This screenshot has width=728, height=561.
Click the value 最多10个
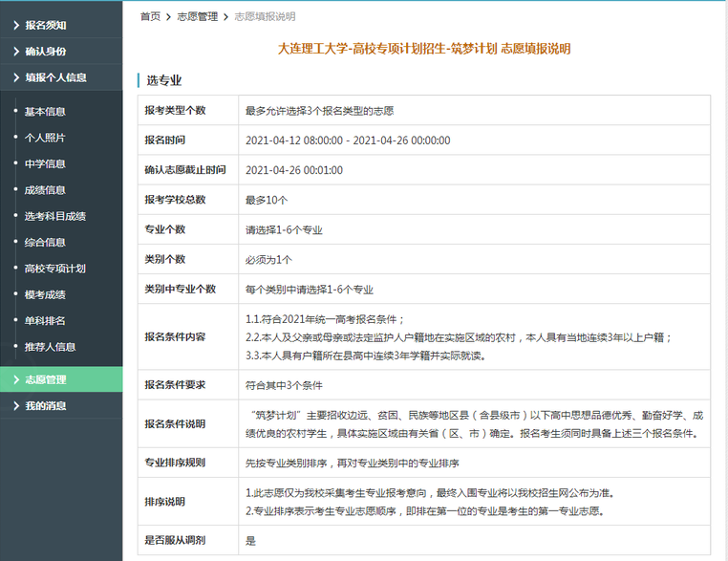[x=267, y=200]
